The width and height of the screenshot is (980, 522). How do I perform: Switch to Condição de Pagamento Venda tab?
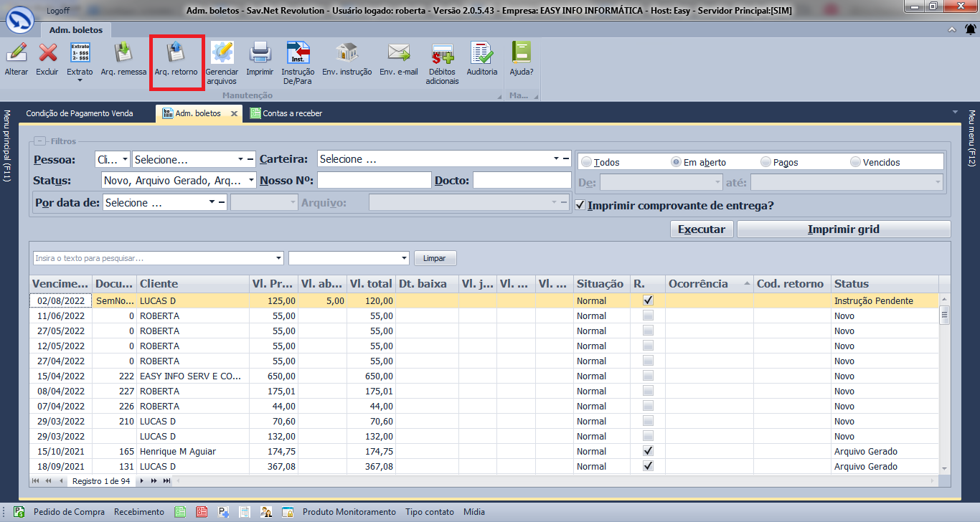(x=79, y=113)
